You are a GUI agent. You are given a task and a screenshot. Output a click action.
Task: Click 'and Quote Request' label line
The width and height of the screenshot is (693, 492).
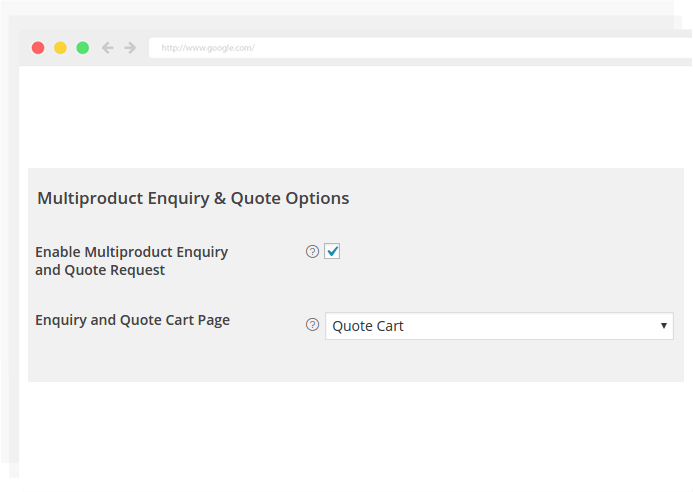click(100, 270)
